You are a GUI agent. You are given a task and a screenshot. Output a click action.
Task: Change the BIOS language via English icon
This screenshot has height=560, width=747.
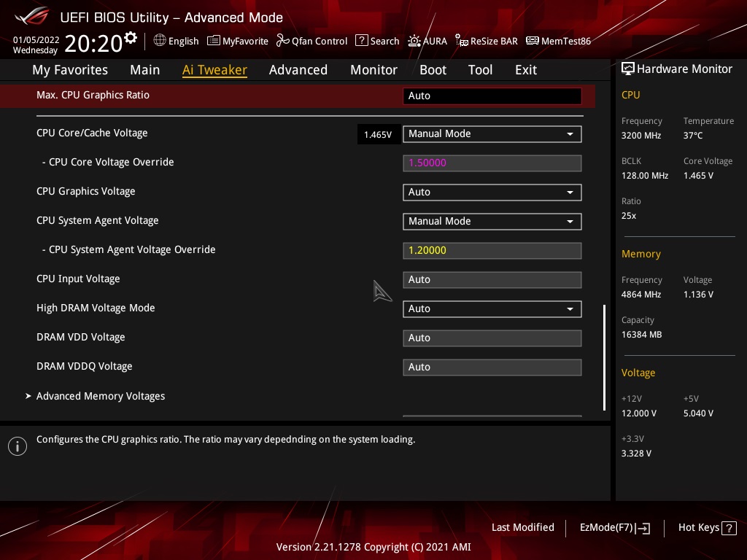(176, 41)
